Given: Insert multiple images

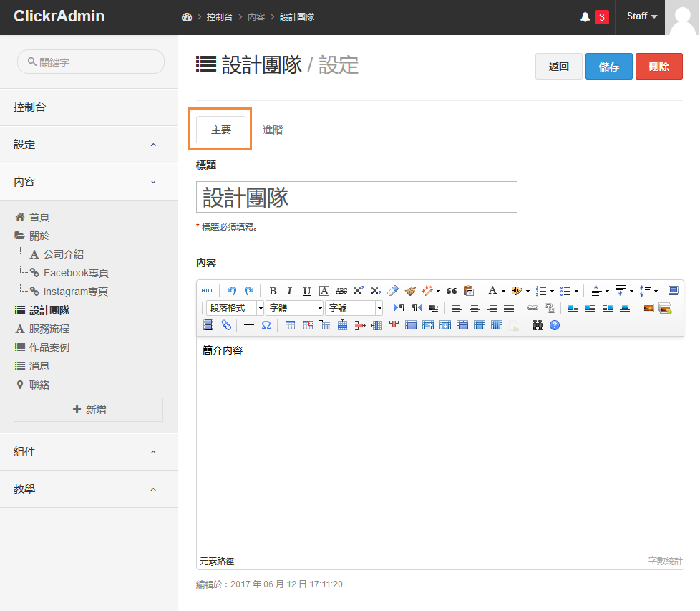Looking at the screenshot, I should point(665,308).
